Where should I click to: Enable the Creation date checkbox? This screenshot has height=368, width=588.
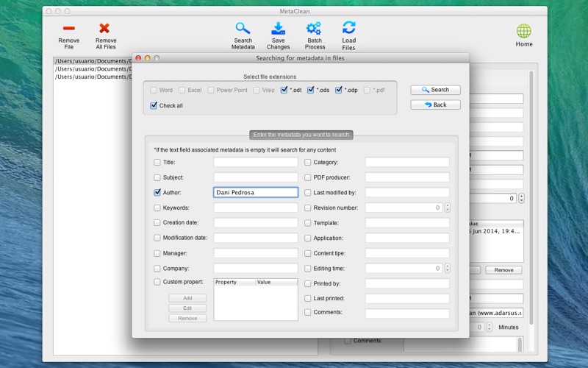pos(157,223)
